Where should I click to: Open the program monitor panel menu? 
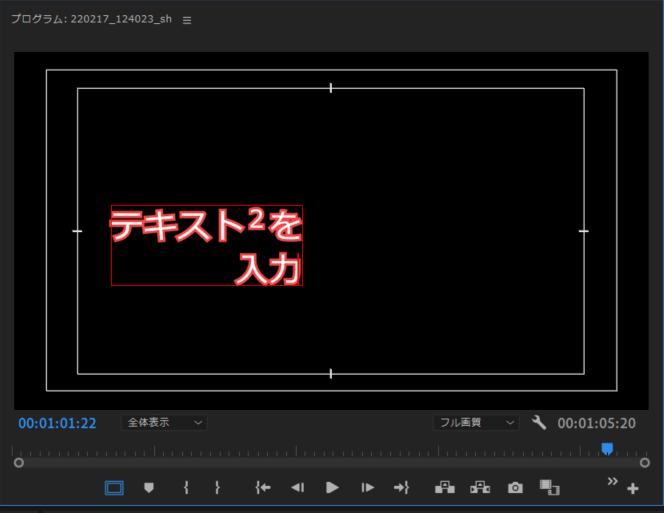[x=187, y=20]
